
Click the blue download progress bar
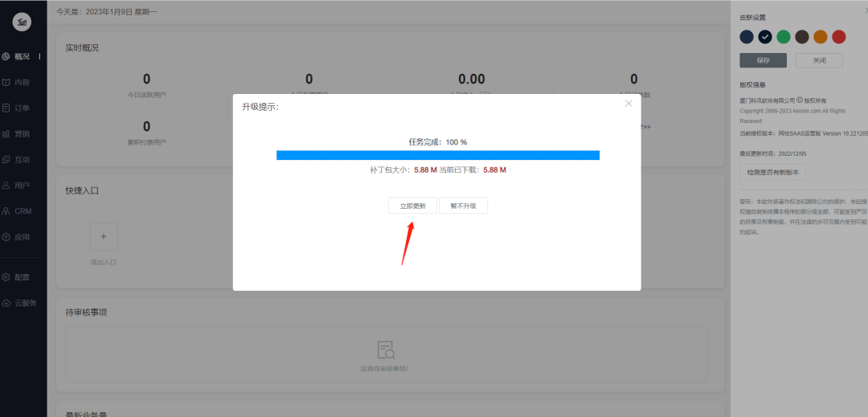[438, 155]
